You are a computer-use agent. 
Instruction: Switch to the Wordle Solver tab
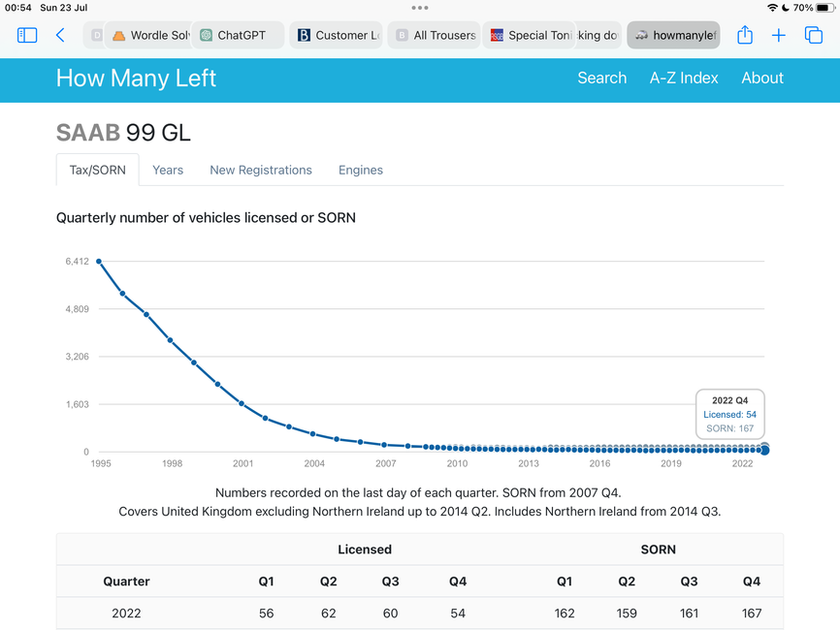click(x=148, y=35)
